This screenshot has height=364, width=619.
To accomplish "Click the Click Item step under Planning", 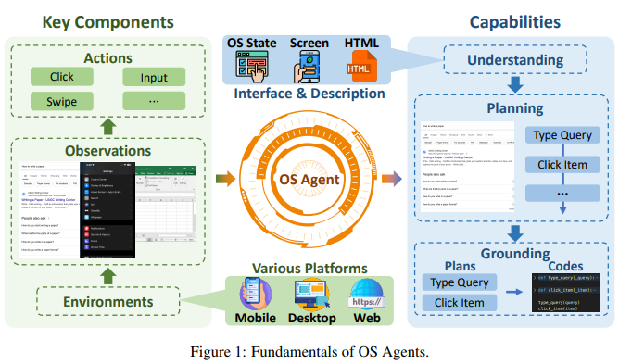I will point(562,164).
